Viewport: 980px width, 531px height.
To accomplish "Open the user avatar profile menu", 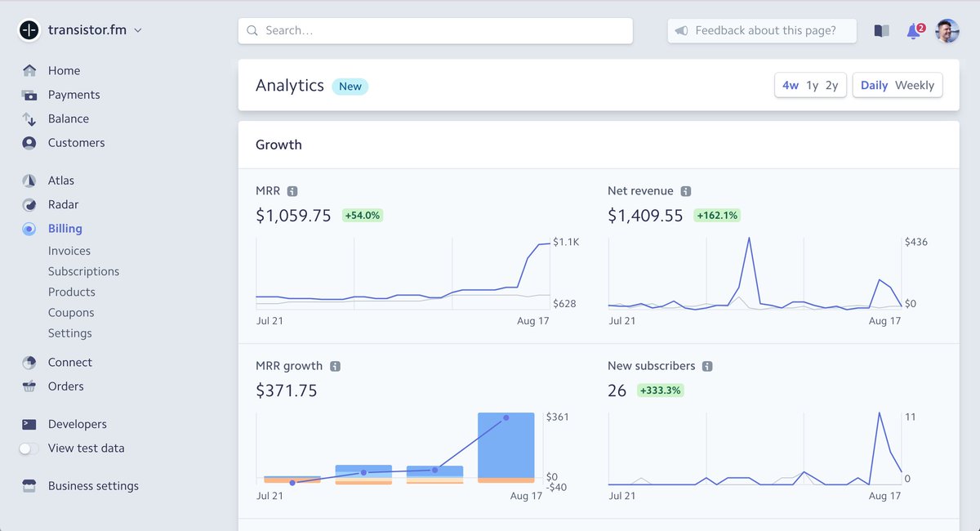I will tap(947, 31).
